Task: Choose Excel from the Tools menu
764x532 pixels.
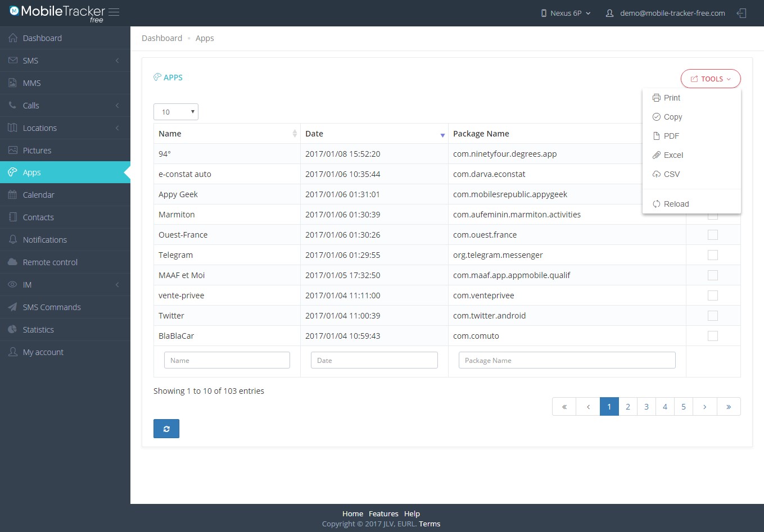Action: click(x=673, y=155)
